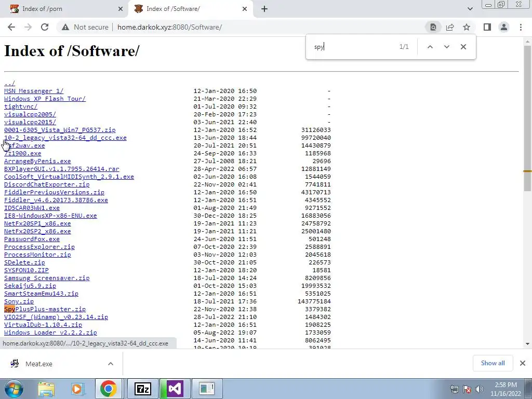Screen dimensions: 532x399
Task: Go to next find result
Action: (x=446, y=47)
